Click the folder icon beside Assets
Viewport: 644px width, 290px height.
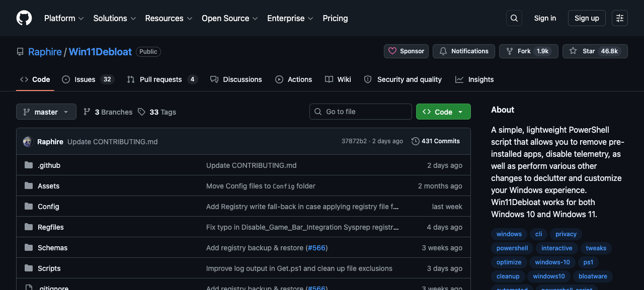click(x=29, y=186)
